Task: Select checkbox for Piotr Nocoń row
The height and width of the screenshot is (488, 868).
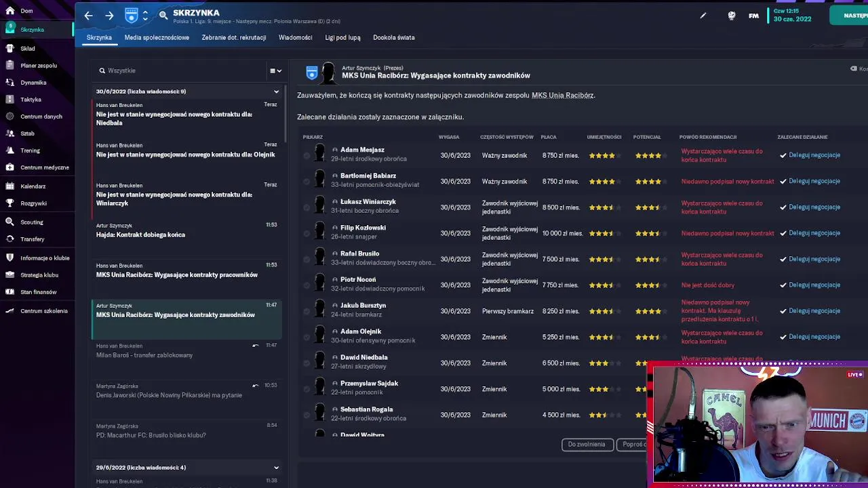Action: (x=307, y=285)
